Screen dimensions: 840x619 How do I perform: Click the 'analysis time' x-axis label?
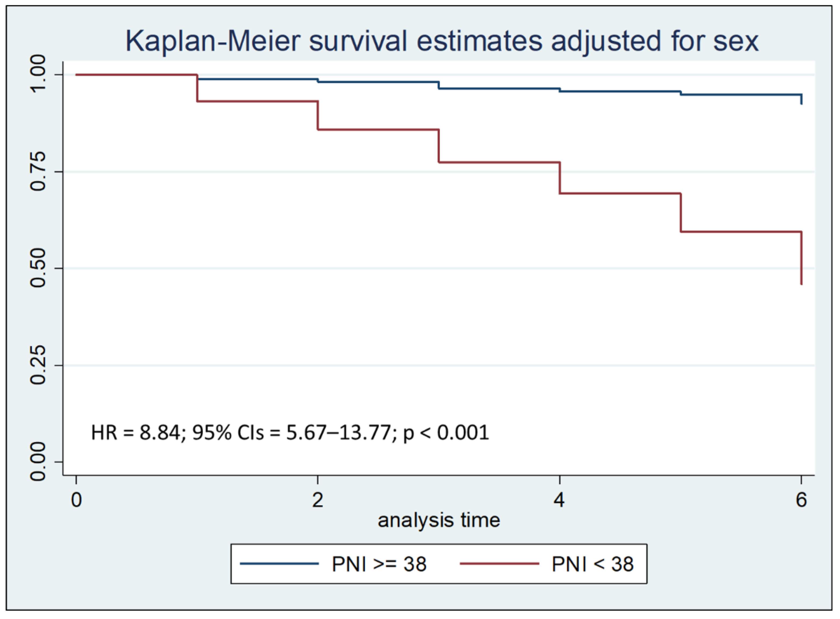pyautogui.click(x=439, y=520)
